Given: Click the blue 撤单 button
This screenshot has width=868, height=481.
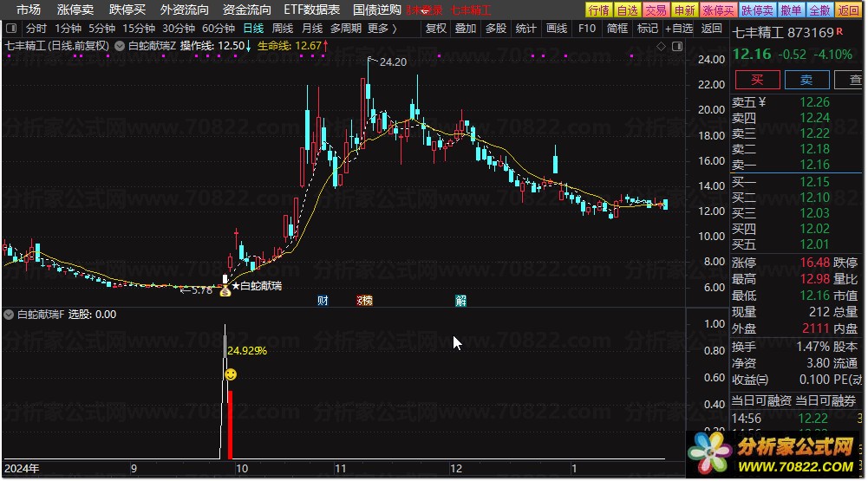Looking at the screenshot, I should 791,10.
